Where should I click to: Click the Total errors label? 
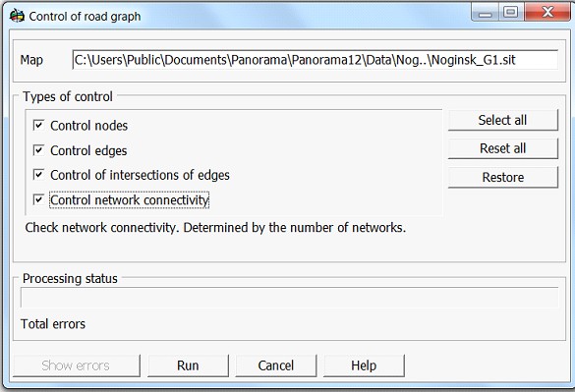click(x=53, y=324)
